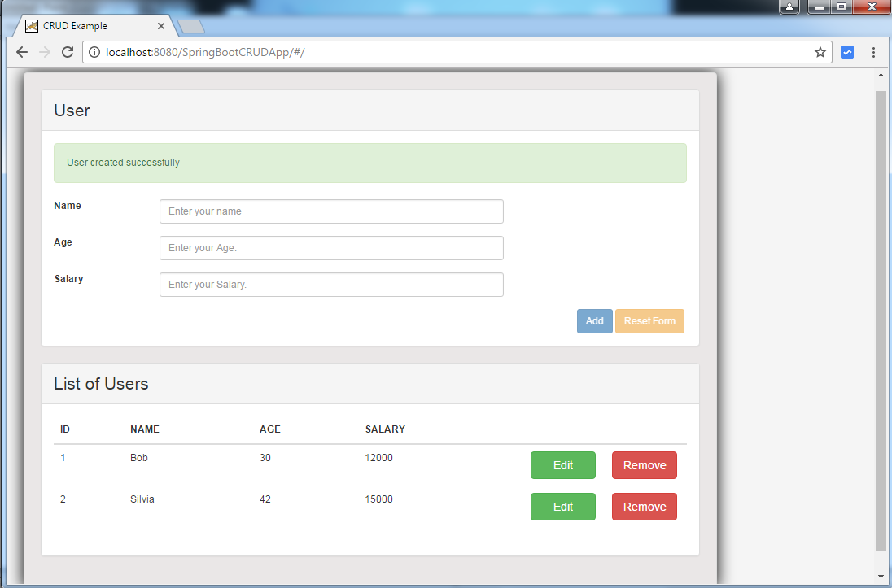
Task: Click the browser back navigation arrow
Action: click(x=21, y=51)
